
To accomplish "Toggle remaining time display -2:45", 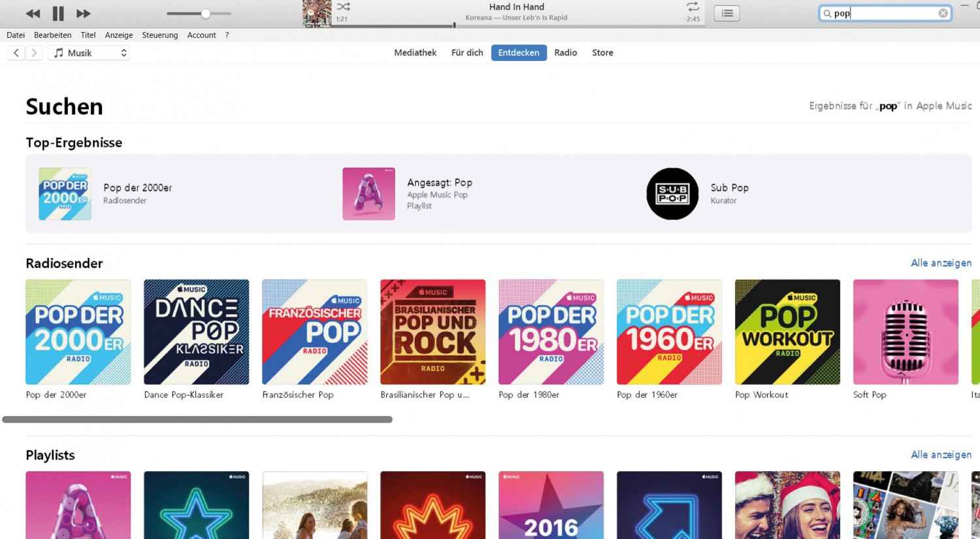I will [x=693, y=19].
